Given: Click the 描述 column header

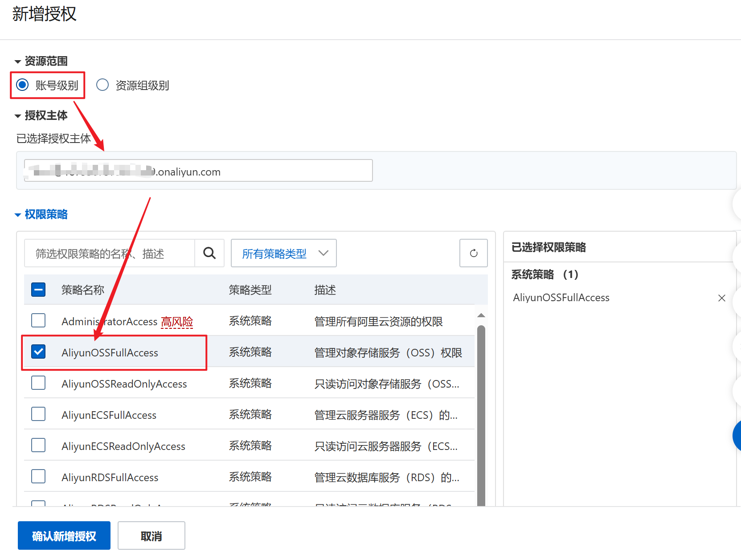Looking at the screenshot, I should [x=325, y=290].
